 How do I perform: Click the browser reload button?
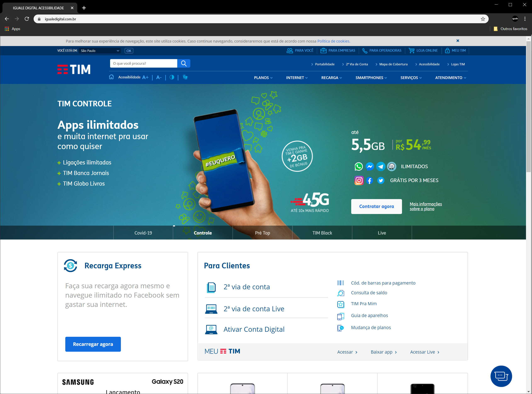(27, 19)
